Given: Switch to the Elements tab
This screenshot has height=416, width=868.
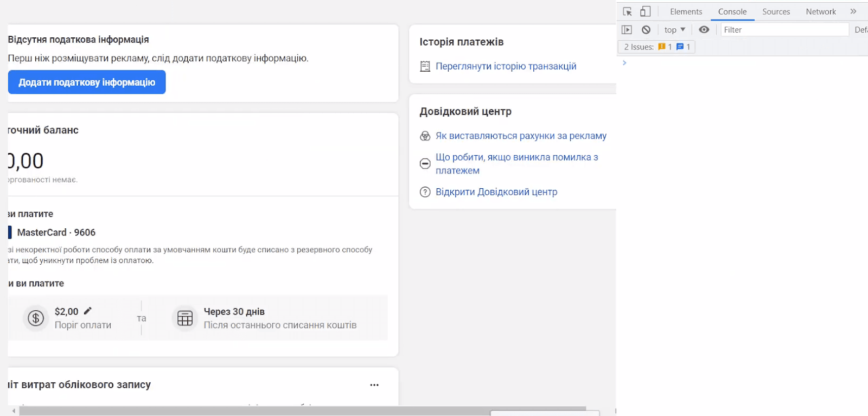Looking at the screenshot, I should 686,11.
